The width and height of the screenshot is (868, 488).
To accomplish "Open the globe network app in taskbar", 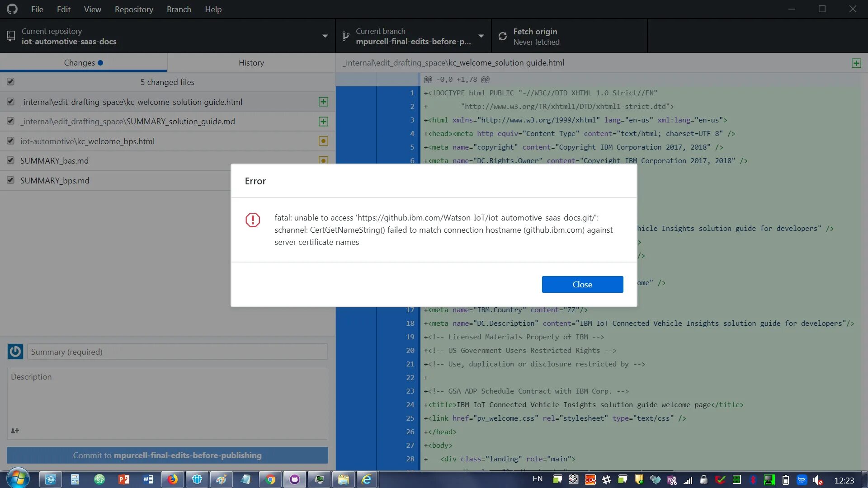I will tap(51, 479).
